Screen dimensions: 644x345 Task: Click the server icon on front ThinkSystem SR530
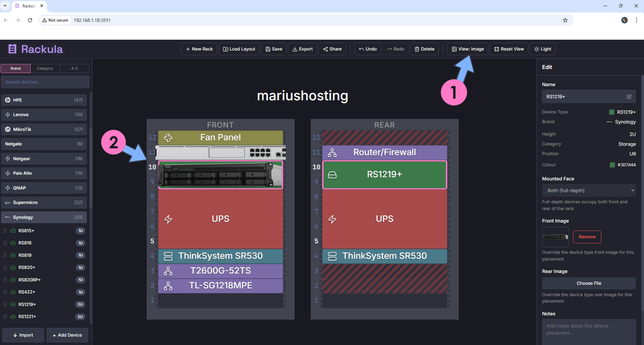point(168,256)
